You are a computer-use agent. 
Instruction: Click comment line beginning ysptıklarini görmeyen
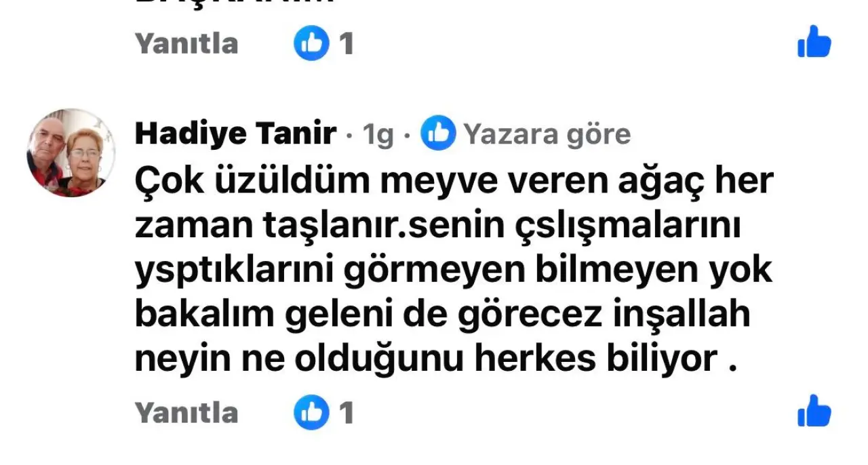tap(454, 272)
